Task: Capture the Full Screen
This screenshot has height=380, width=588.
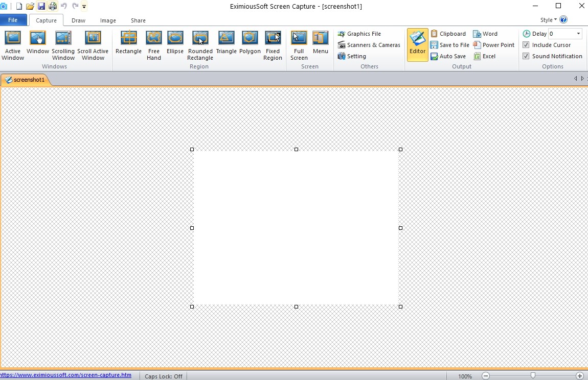Action: coord(299,46)
